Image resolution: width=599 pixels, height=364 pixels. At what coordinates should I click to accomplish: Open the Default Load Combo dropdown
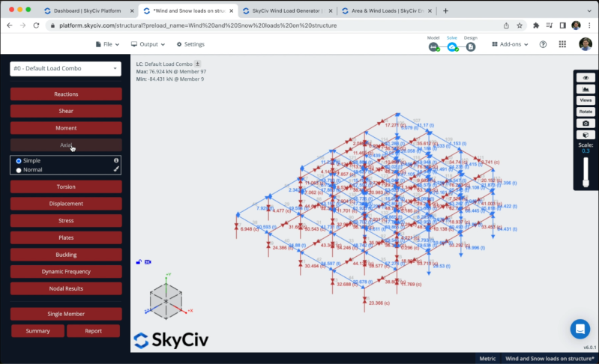(66, 69)
